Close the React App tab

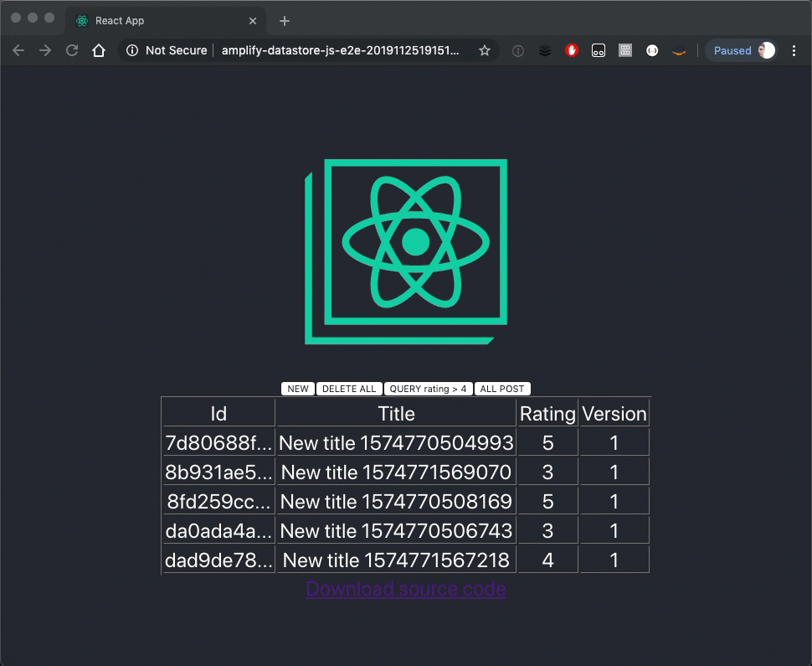(x=253, y=21)
